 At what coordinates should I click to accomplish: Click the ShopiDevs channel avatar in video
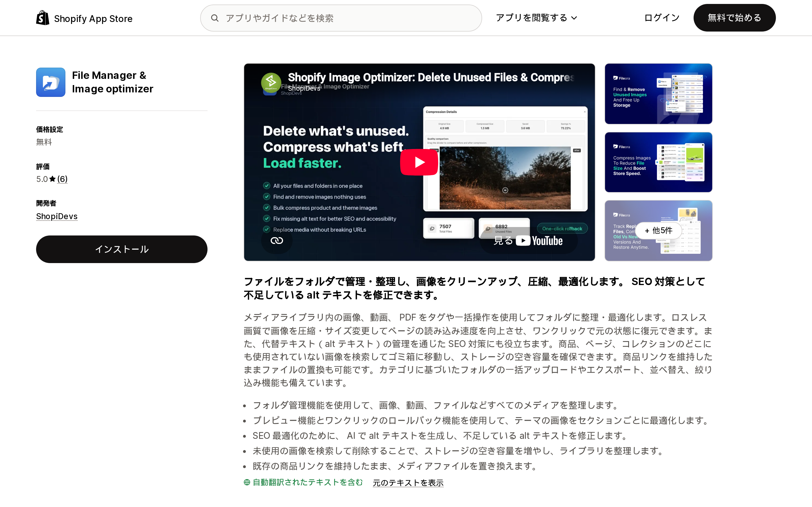[x=271, y=83]
